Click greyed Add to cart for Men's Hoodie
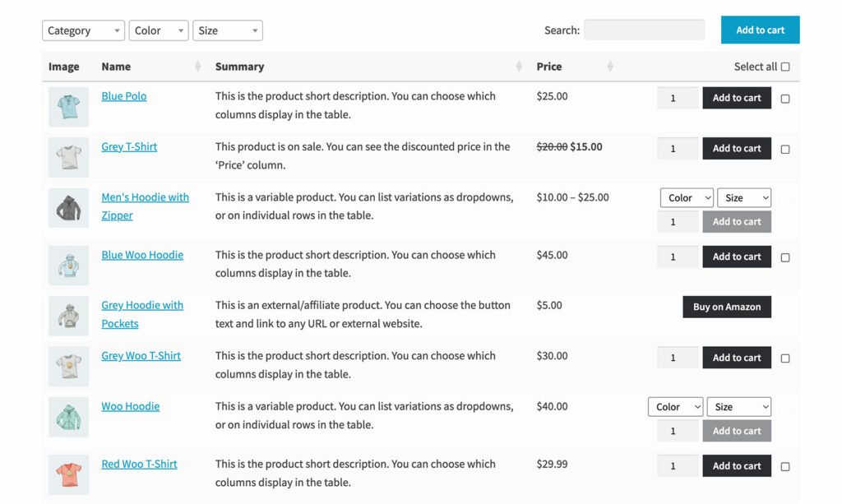This screenshot has width=842, height=504. pos(737,222)
